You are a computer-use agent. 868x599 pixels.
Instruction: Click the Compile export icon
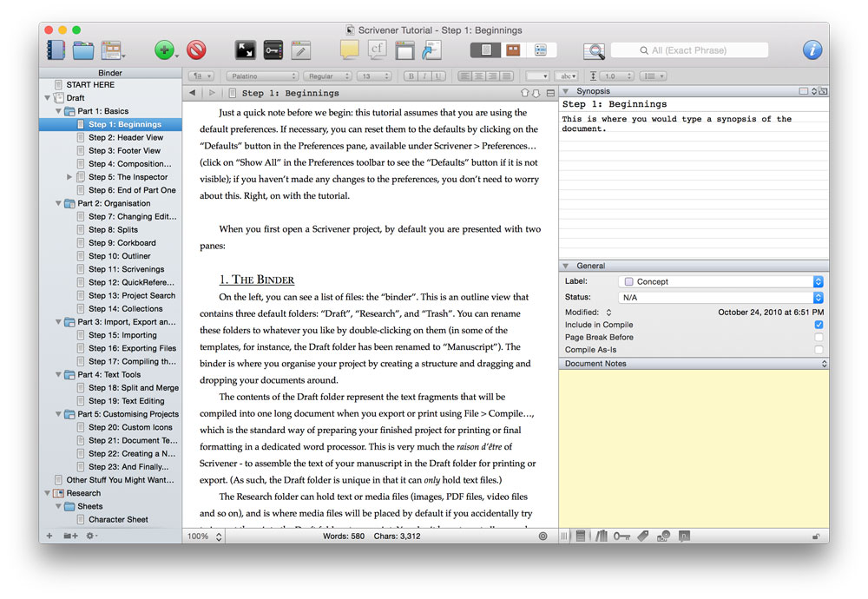(431, 50)
